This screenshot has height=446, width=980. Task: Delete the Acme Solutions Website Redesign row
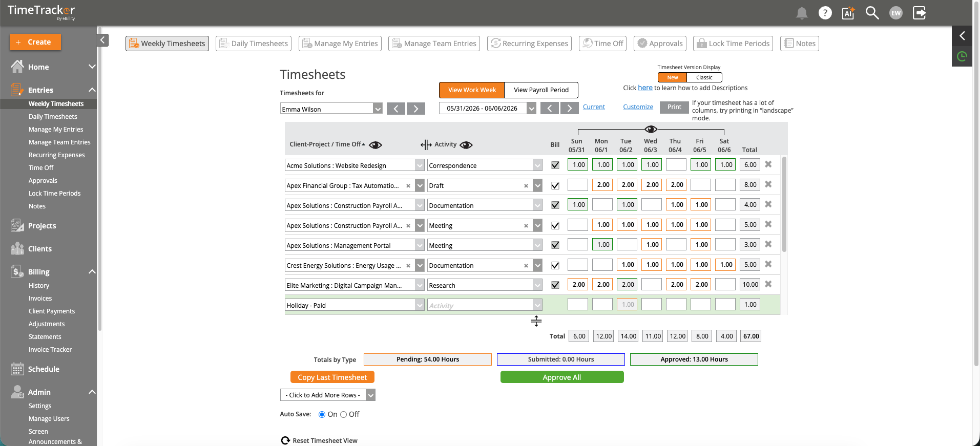pos(768,164)
